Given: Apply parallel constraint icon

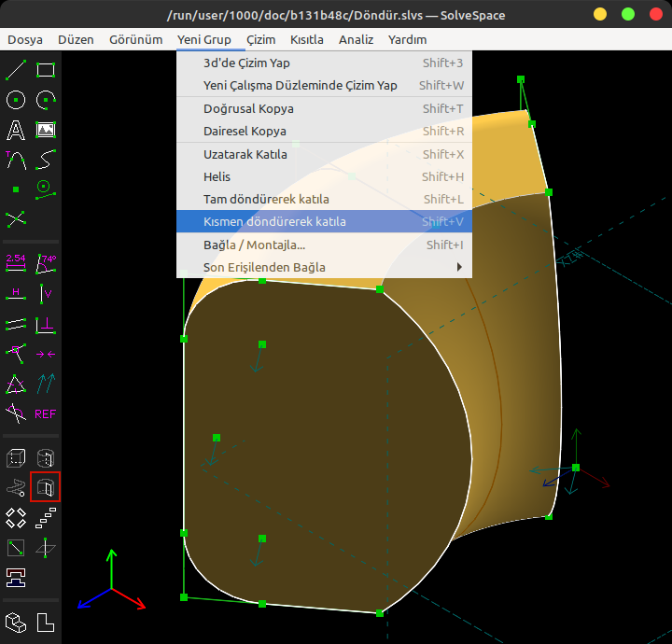Looking at the screenshot, I should (x=16, y=325).
